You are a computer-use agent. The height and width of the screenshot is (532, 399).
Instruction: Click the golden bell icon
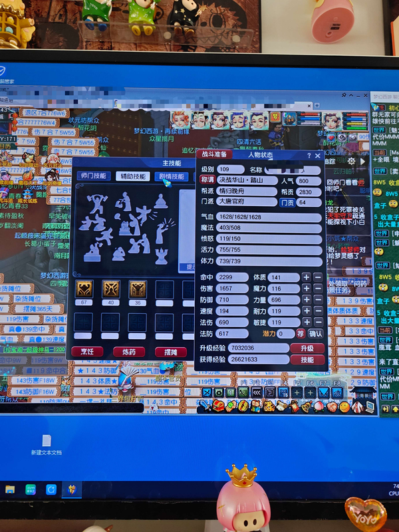(x=307, y=406)
